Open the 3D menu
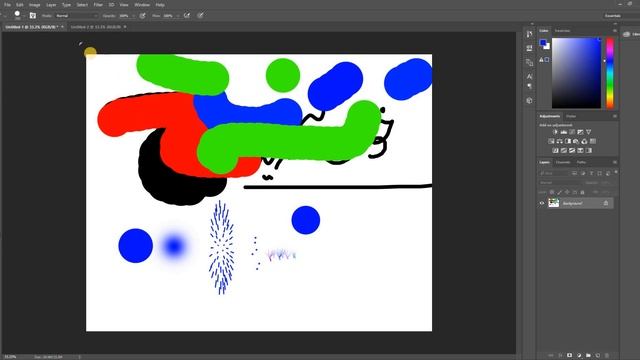Image resolution: width=640 pixels, height=360 pixels. 111,5
